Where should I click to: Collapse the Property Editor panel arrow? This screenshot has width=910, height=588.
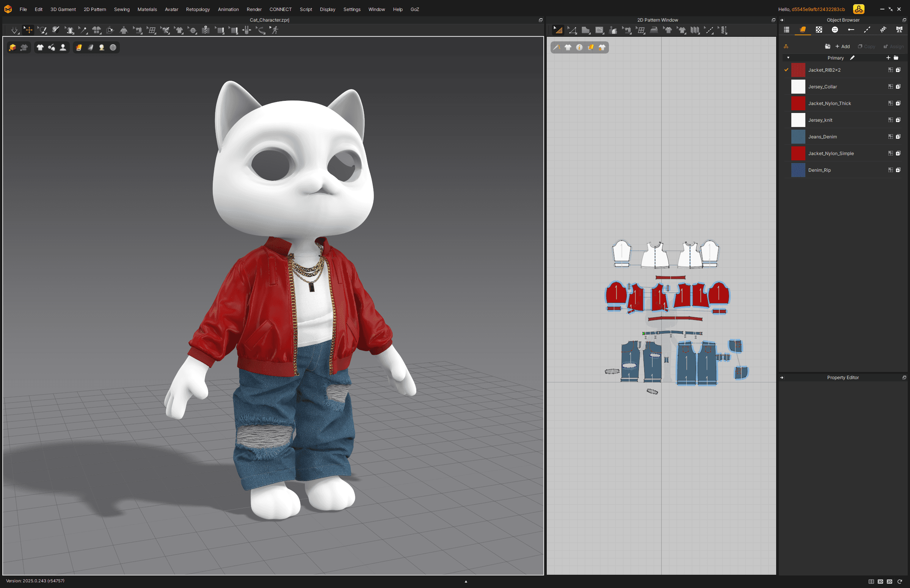coord(782,378)
